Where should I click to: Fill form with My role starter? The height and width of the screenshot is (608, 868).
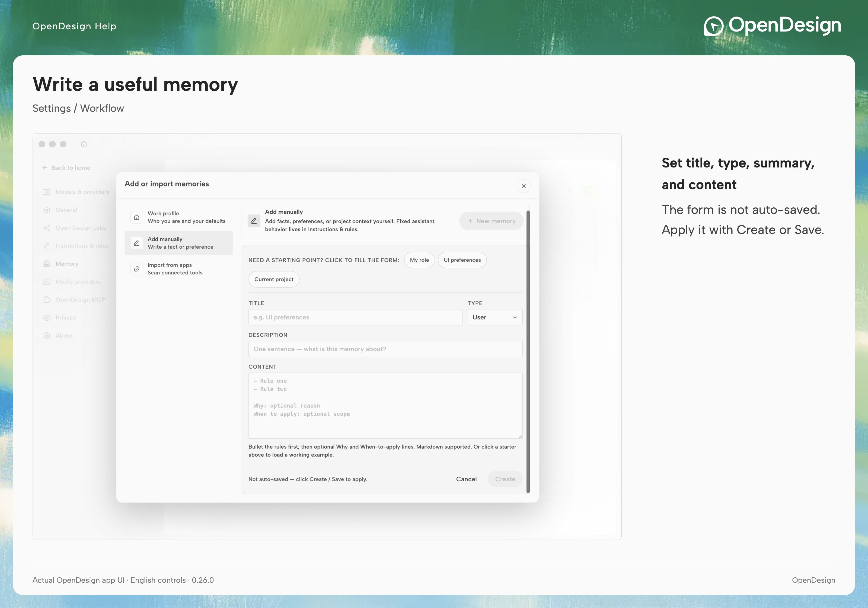tap(419, 260)
